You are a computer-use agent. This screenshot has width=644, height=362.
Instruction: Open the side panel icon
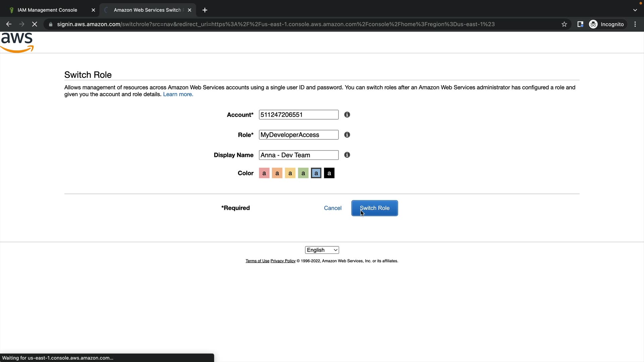pos(580,24)
